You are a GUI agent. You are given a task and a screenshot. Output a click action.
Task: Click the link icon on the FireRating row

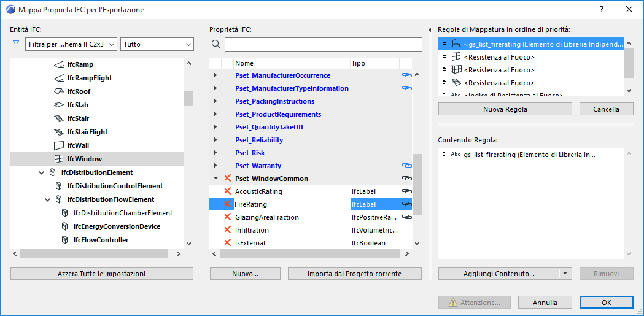click(x=406, y=204)
